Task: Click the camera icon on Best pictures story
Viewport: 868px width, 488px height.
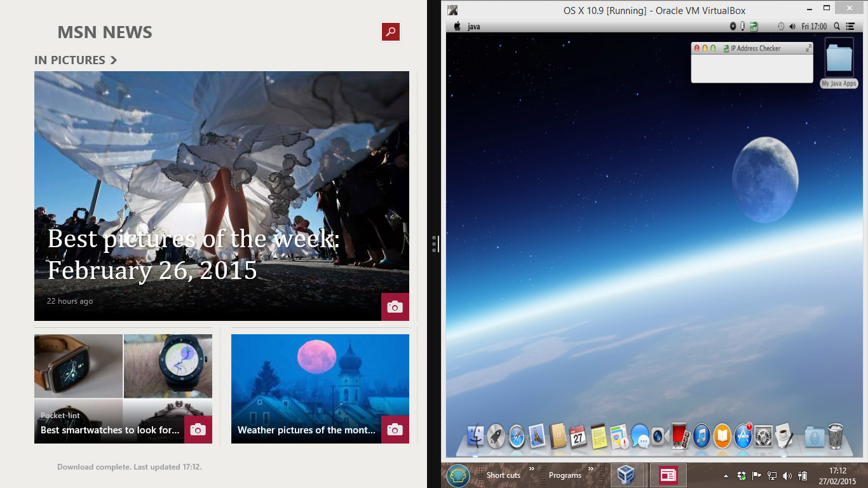Action: [x=395, y=307]
